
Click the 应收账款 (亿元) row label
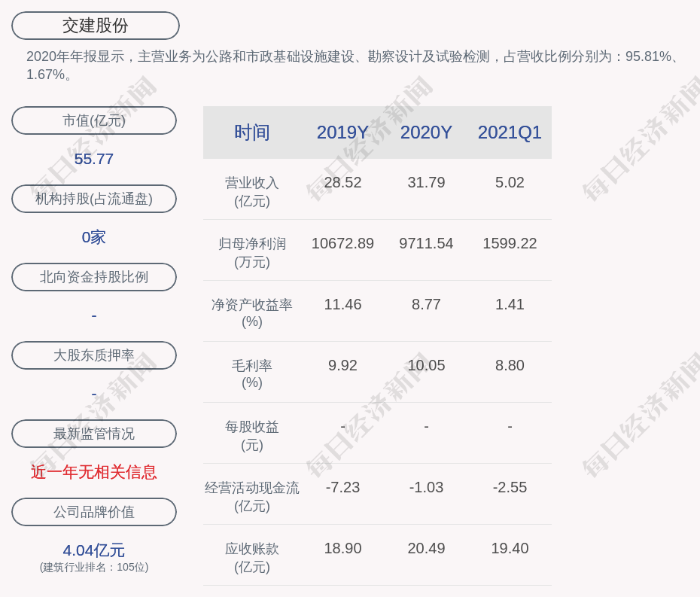point(252,558)
